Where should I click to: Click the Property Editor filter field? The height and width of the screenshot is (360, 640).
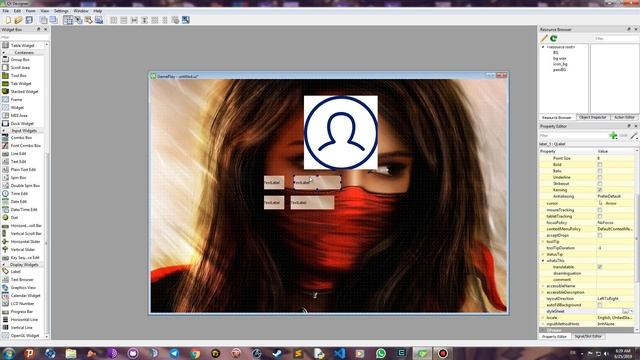pyautogui.click(x=573, y=136)
